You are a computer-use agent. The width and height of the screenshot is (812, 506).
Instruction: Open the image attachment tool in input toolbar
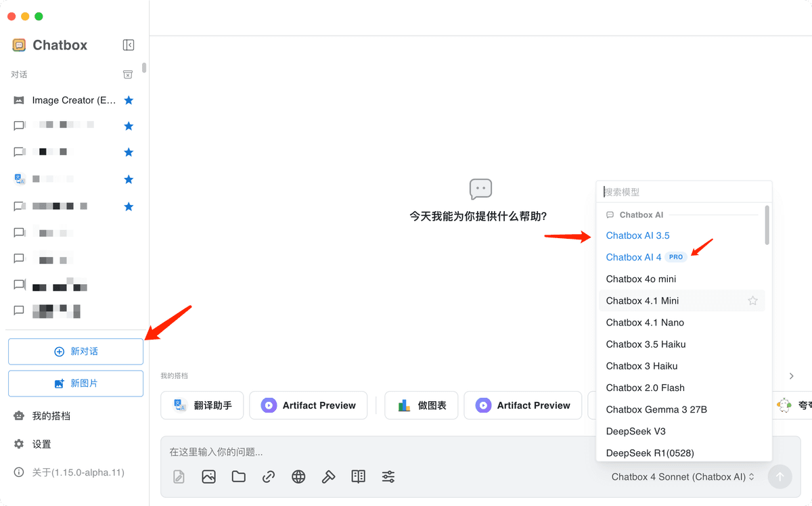coord(208,476)
